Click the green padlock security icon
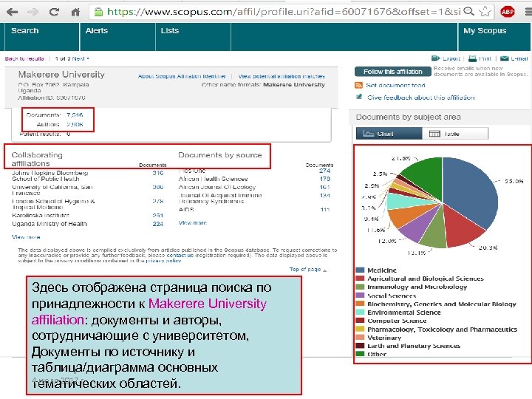 coord(98,13)
